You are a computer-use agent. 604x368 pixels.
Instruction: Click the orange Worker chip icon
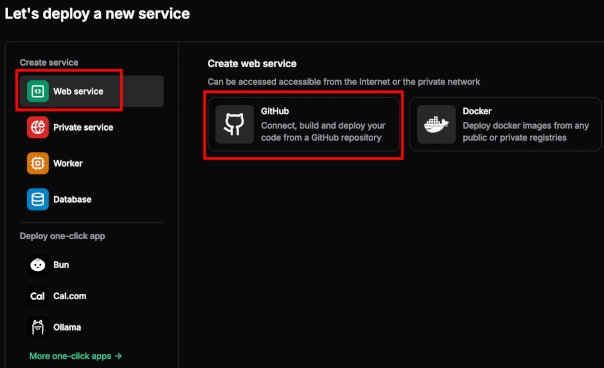38,163
